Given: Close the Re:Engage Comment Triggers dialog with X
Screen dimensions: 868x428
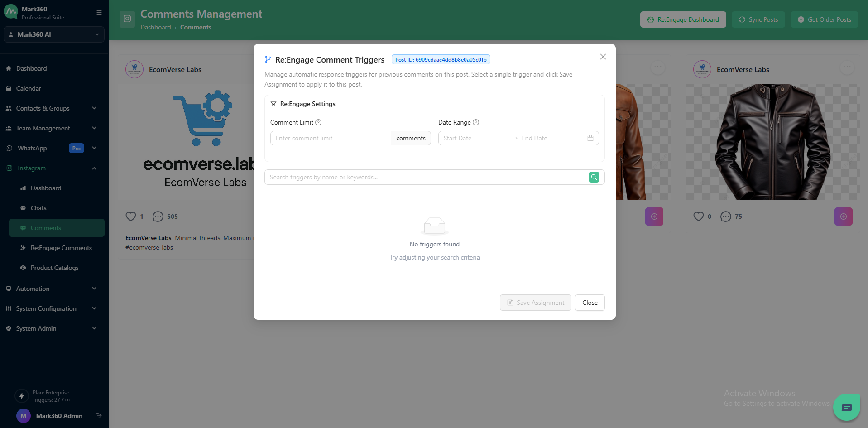Looking at the screenshot, I should pos(603,57).
